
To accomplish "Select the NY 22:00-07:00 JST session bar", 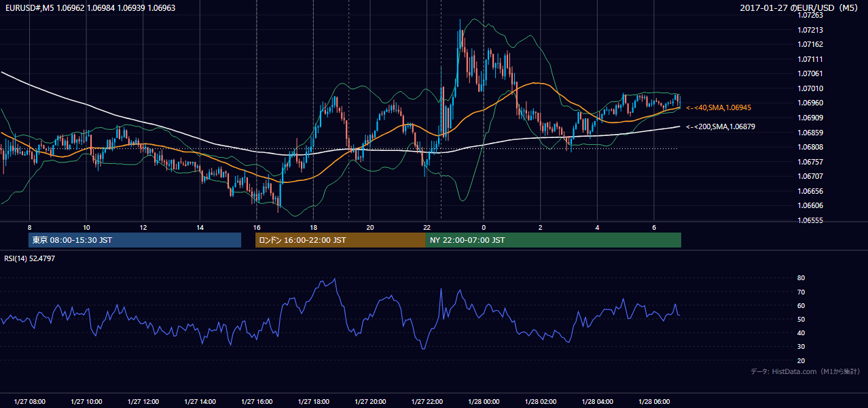I will [554, 240].
